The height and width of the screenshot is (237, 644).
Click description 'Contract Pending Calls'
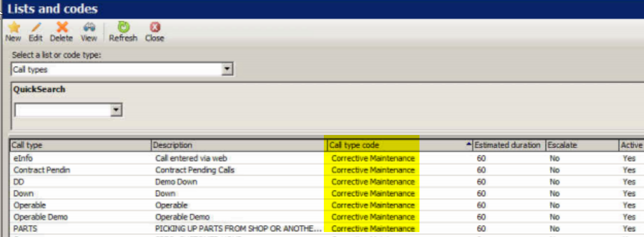pyautogui.click(x=195, y=170)
